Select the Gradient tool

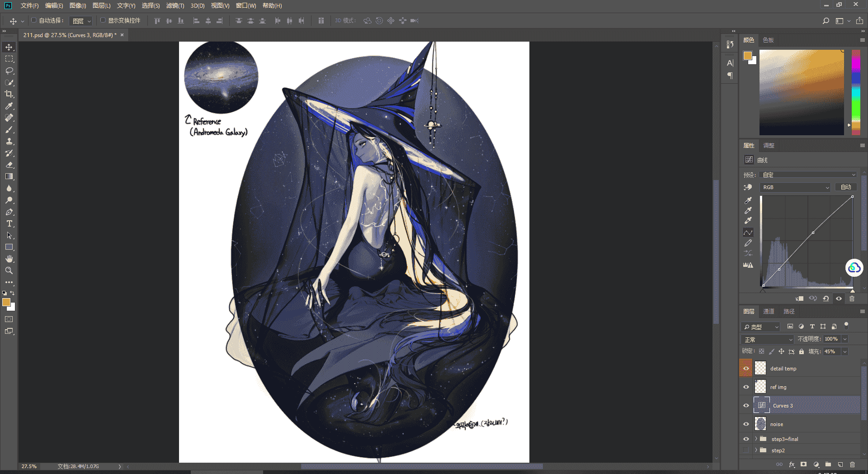coord(9,176)
